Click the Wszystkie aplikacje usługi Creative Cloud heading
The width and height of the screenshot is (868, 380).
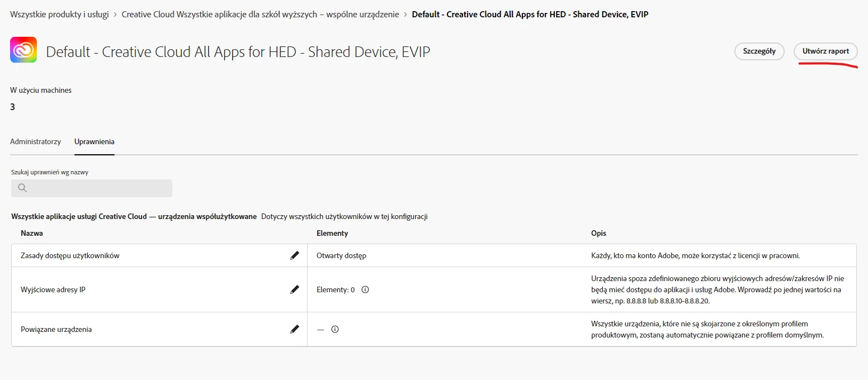click(x=134, y=216)
